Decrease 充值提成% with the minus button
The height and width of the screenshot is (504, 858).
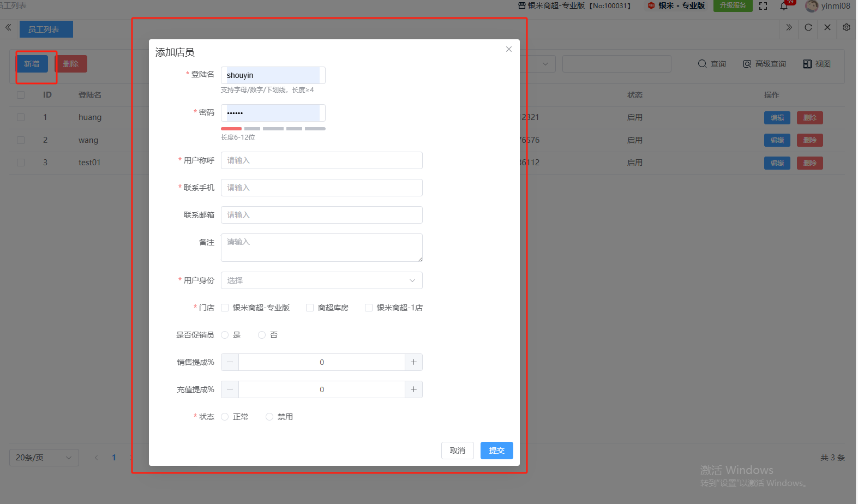230,389
